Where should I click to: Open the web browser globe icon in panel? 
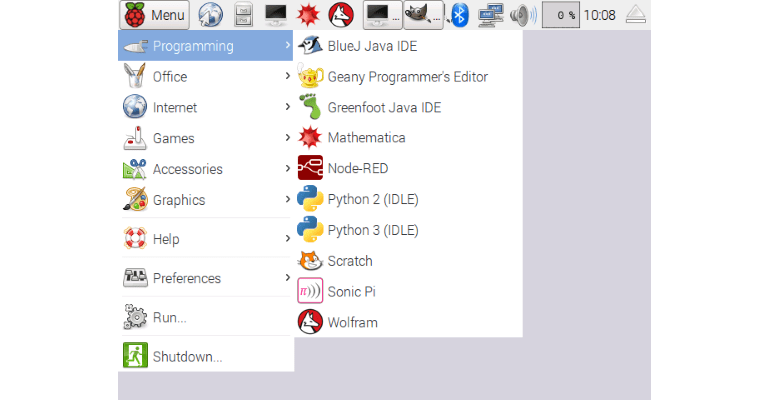coord(211,15)
